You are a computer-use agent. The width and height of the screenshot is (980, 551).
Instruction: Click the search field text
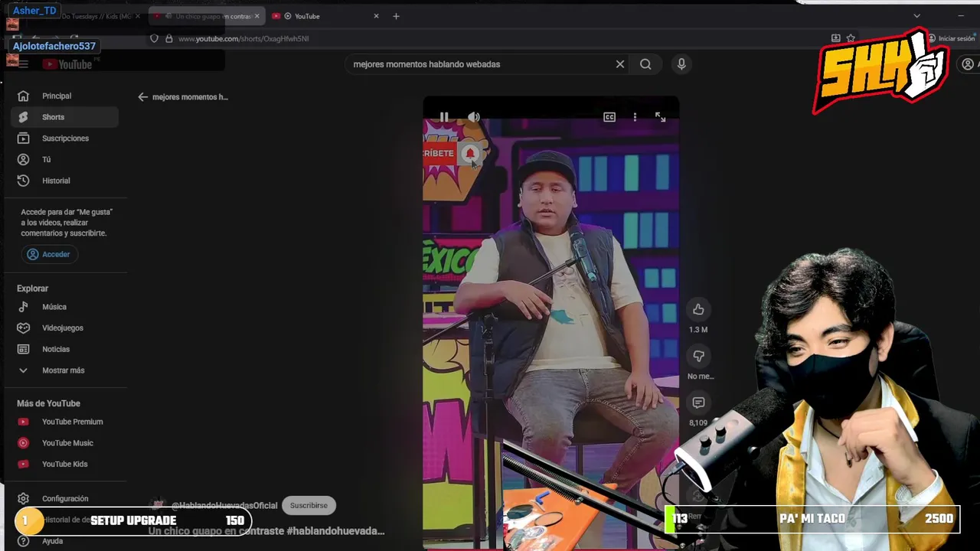pos(426,64)
